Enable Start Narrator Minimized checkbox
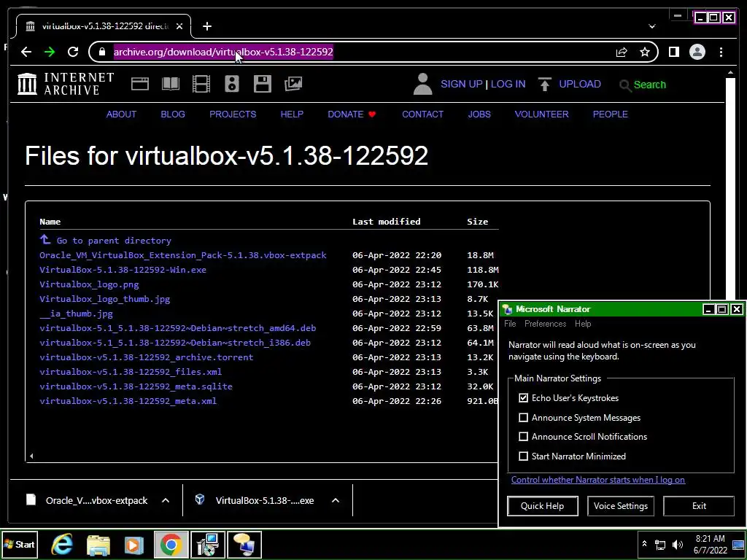 (x=523, y=456)
